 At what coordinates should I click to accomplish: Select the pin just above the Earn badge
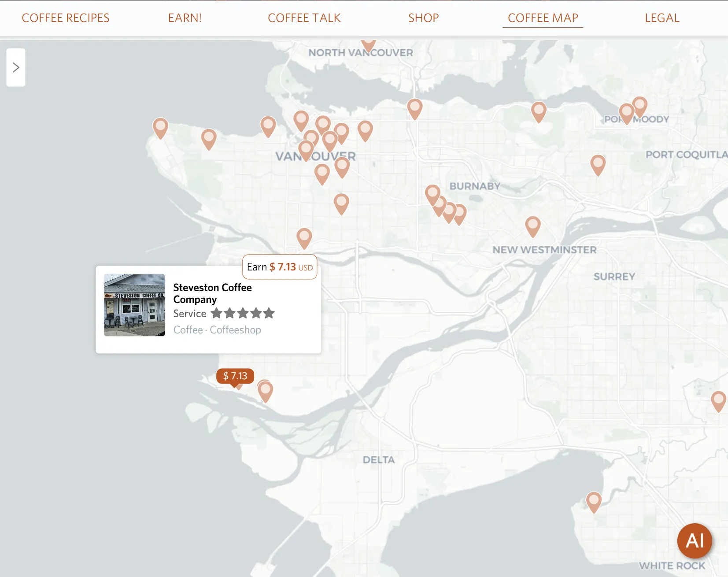pos(304,239)
